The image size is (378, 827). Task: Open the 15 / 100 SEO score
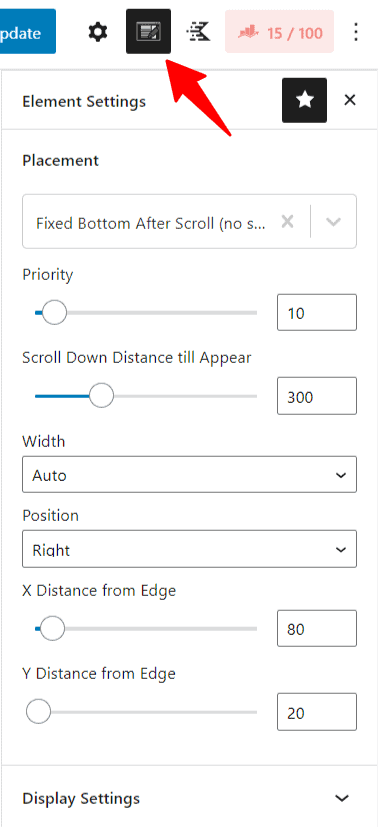279,32
